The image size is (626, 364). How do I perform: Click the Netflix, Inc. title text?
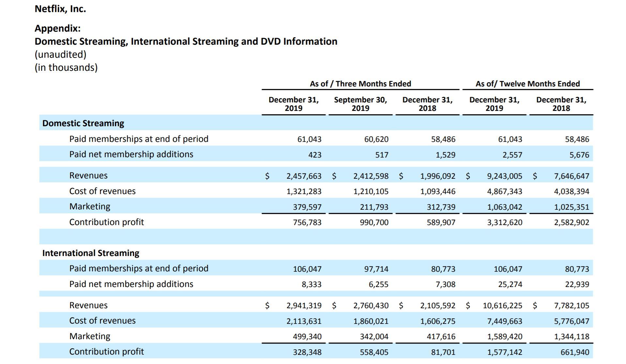[x=60, y=9]
